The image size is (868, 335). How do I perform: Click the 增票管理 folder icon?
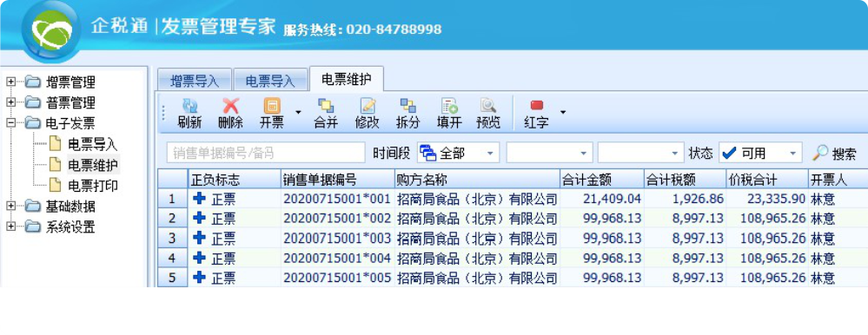33,82
